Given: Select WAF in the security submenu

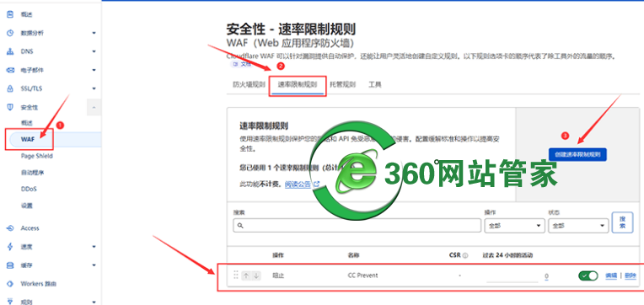Looking at the screenshot, I should click(28, 139).
